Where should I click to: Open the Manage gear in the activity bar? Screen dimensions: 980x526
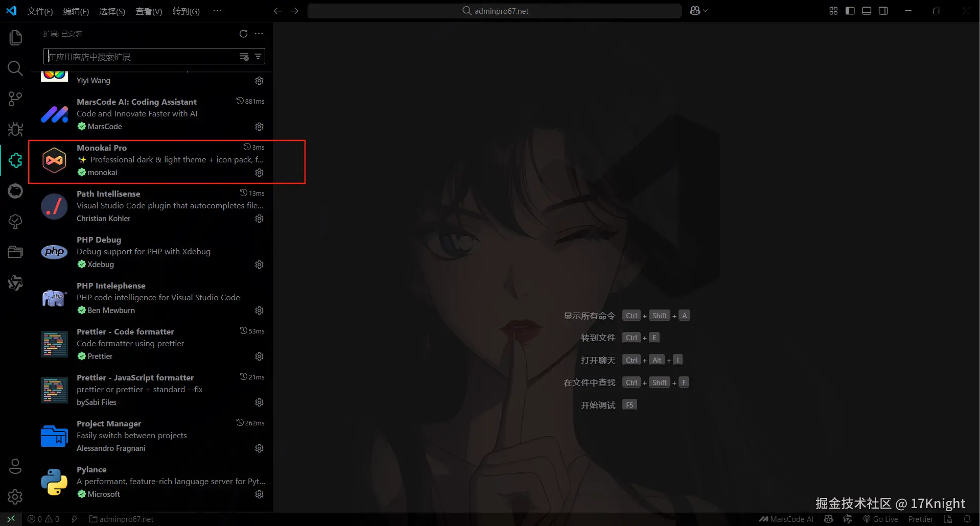15,497
